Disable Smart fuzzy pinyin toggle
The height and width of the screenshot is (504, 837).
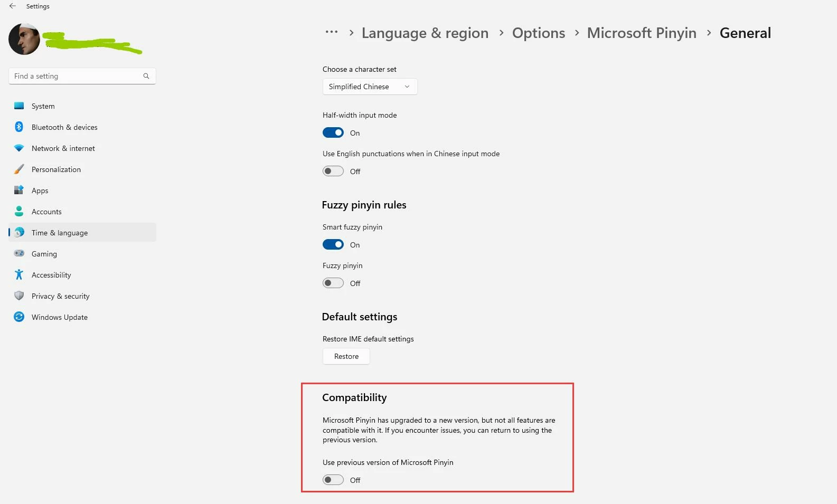[x=333, y=244]
